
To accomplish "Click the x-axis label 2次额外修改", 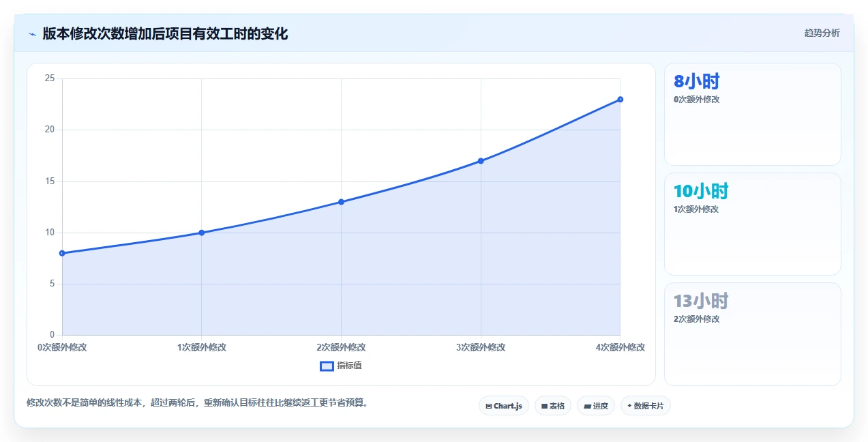I will click(341, 347).
